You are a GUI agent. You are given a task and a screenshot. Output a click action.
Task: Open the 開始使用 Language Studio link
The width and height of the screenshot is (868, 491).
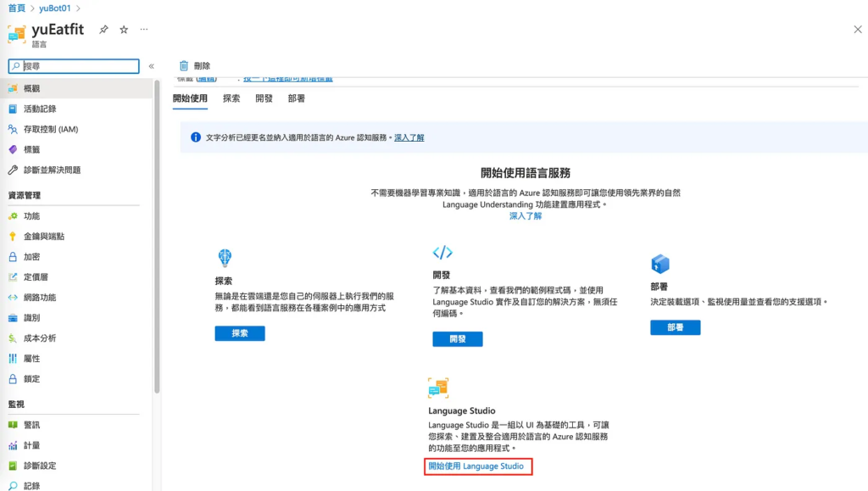tap(476, 466)
